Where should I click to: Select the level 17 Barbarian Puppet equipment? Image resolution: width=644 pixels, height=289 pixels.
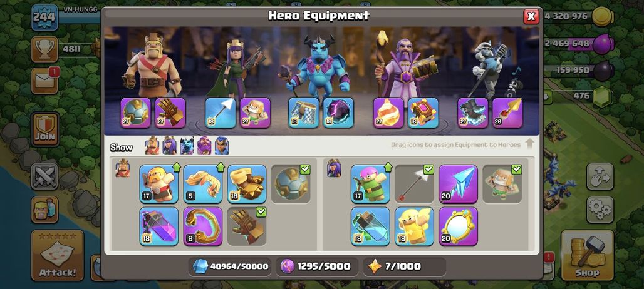159,184
